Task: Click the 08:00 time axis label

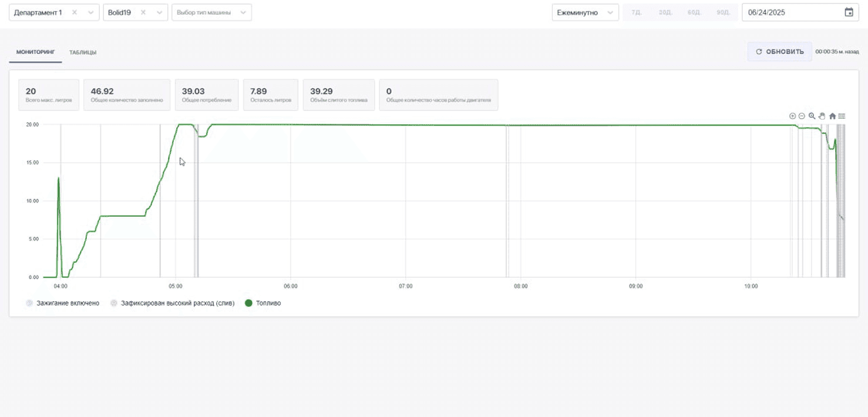Action: 521,287
